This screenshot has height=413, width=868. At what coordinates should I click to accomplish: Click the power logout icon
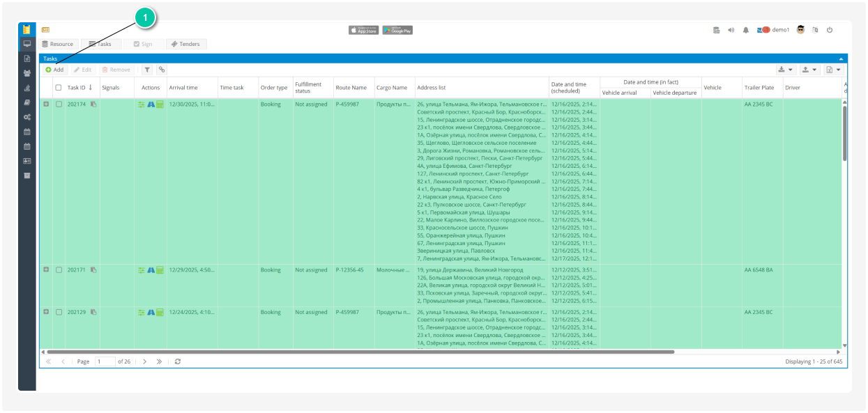(830, 30)
